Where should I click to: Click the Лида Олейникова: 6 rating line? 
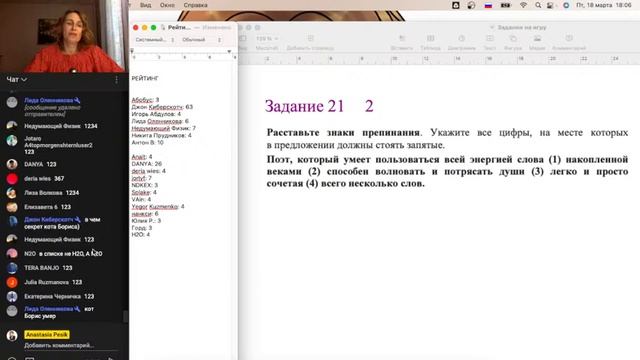coord(160,121)
